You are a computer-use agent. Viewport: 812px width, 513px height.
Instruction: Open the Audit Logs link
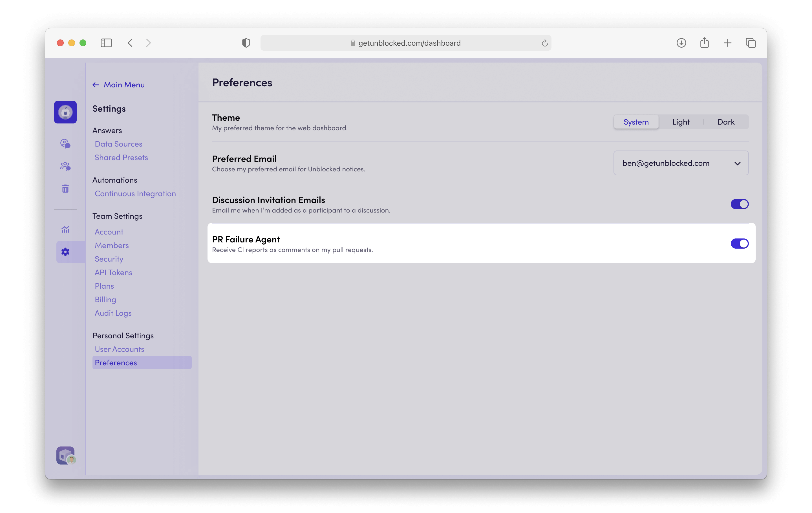[113, 313]
